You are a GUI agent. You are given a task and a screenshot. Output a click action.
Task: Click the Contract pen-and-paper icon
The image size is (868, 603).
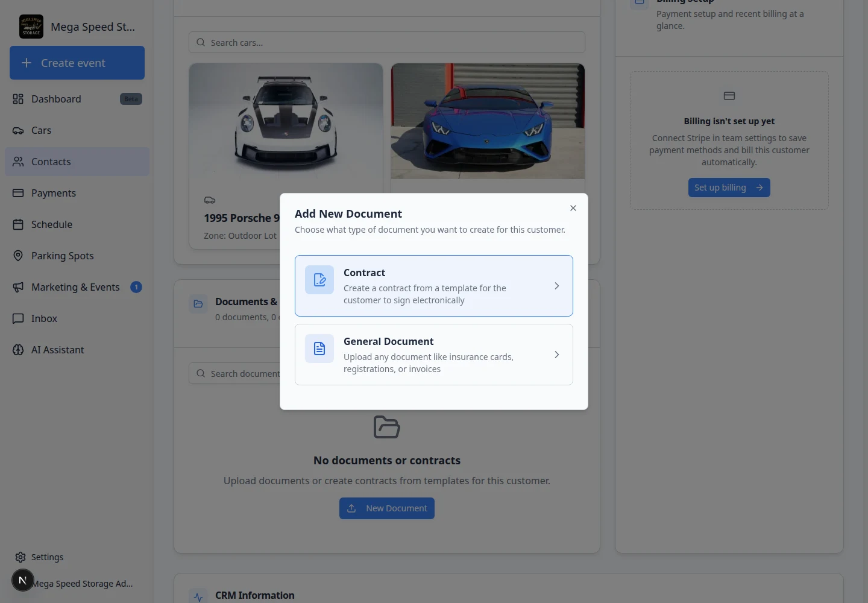coord(319,280)
